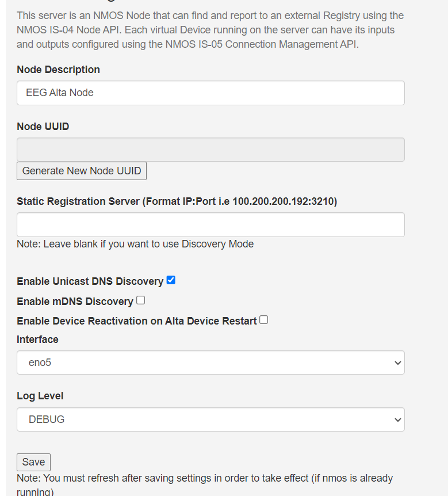This screenshot has height=496, width=448.
Task: Click the refresh-after-saving note below Save
Action: click(x=205, y=479)
